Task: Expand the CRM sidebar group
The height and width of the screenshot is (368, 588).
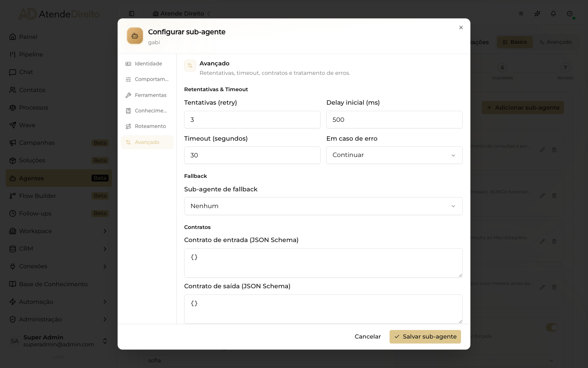Action: tap(58, 249)
